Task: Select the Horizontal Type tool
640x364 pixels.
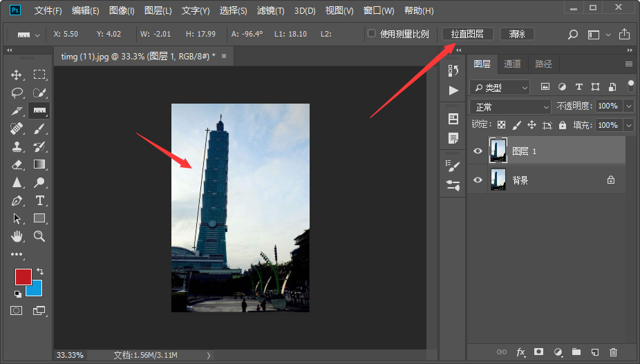Action: point(39,200)
